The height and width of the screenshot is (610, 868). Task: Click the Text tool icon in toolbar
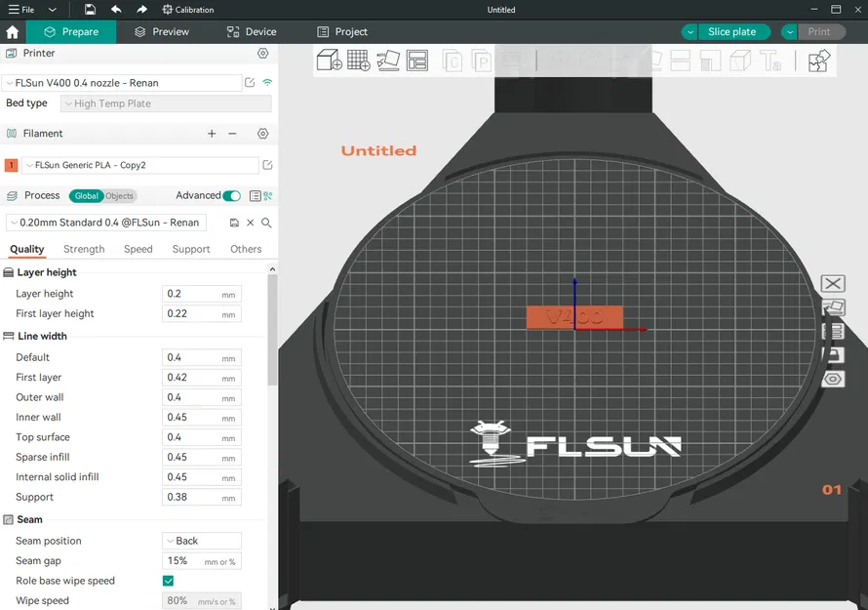770,61
